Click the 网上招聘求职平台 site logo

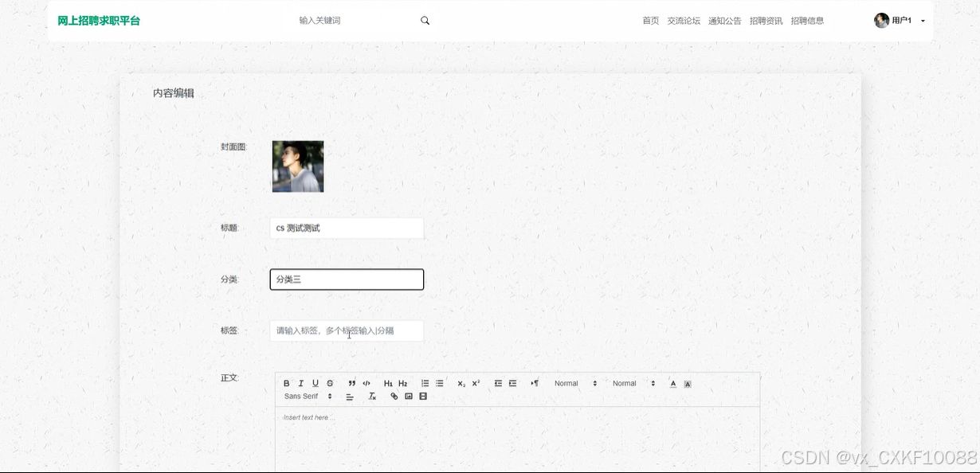(x=99, y=21)
